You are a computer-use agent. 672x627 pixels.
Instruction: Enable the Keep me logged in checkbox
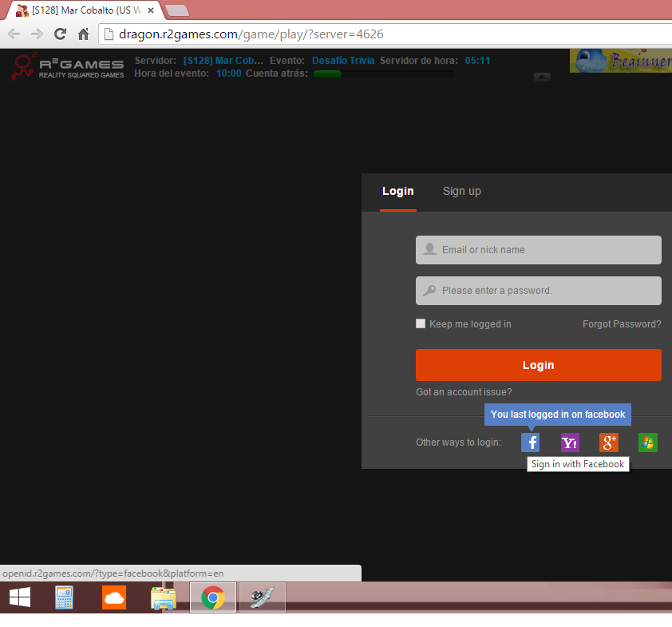click(421, 323)
